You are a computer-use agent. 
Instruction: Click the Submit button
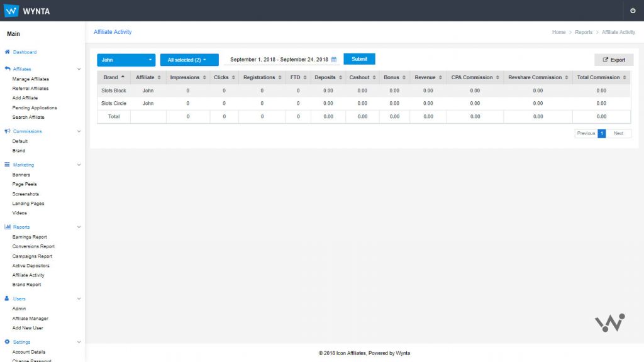(x=359, y=59)
